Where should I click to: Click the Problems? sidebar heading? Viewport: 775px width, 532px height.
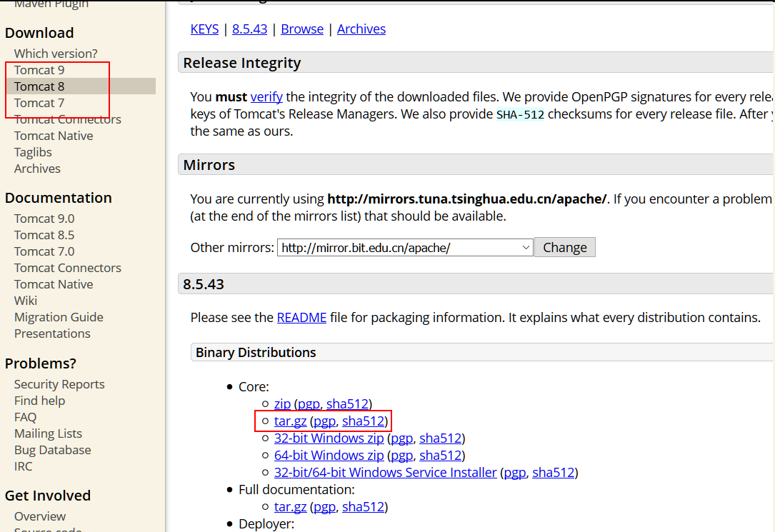click(41, 363)
